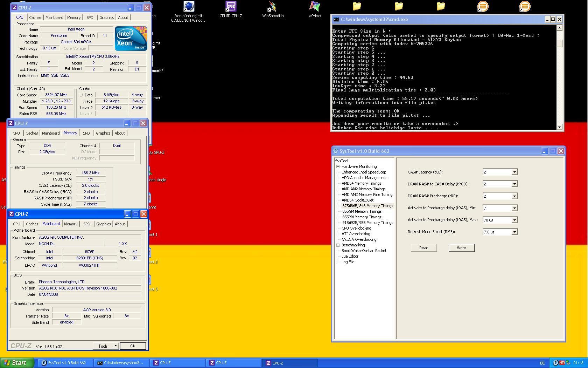Click the SysTool tray icon near the clock
588x368 pixels.
pyautogui.click(x=555, y=363)
